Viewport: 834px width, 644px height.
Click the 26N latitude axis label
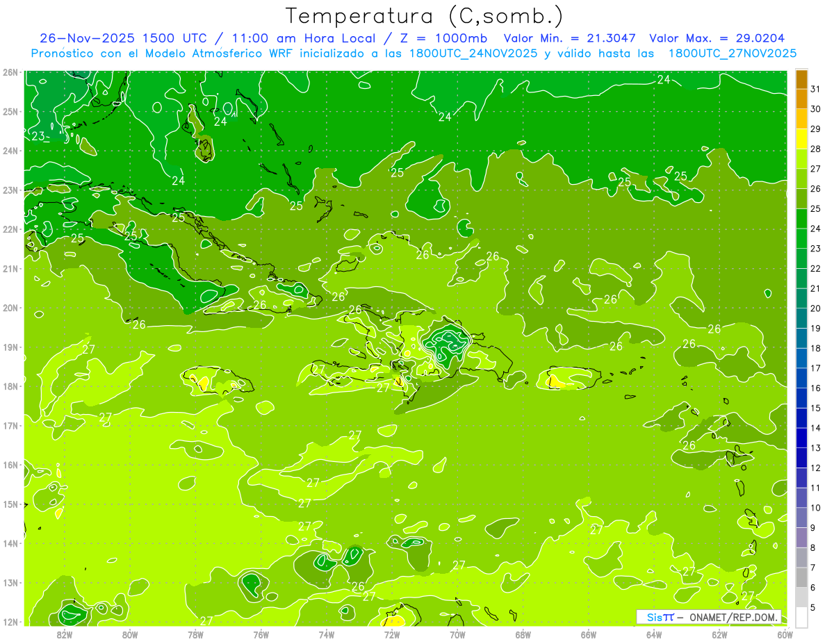pyautogui.click(x=10, y=72)
